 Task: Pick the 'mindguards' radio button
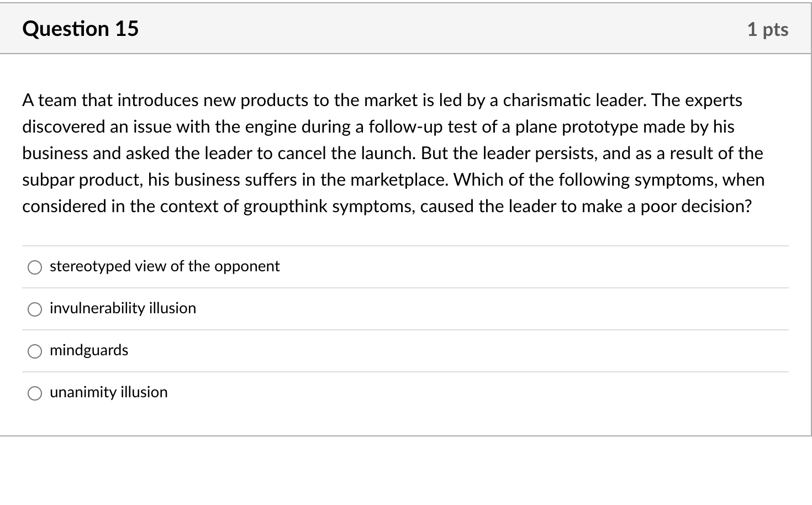(35, 351)
